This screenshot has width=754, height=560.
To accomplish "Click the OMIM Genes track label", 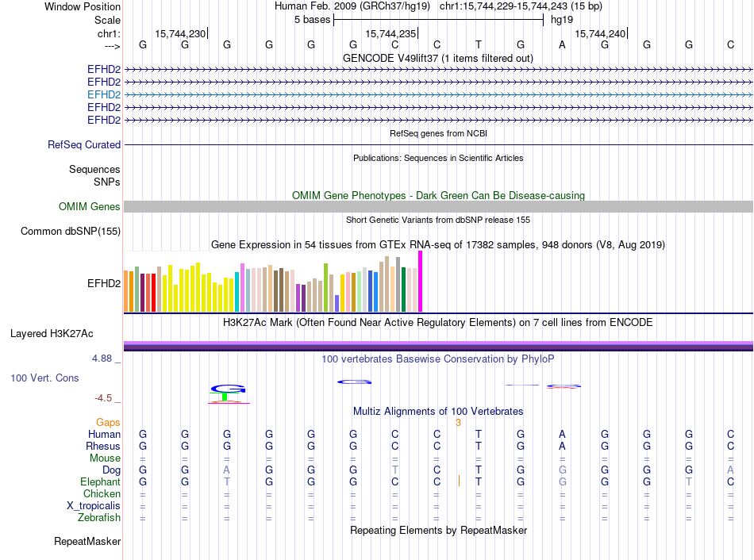I will 90,207.
